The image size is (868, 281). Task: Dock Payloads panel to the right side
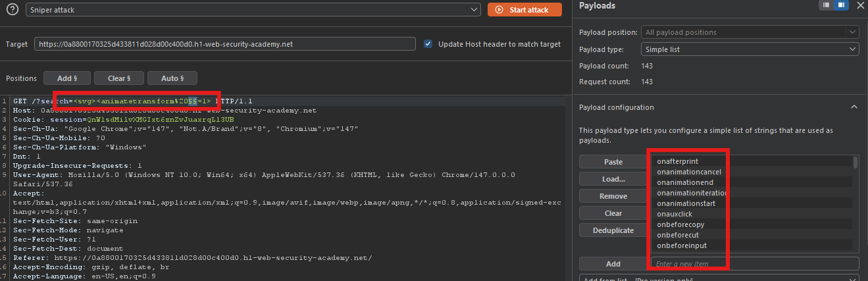coord(842,5)
